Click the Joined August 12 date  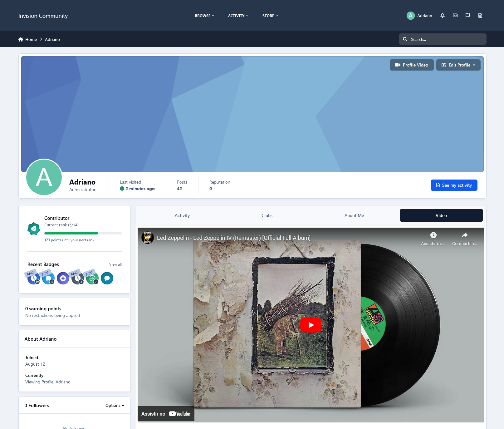tap(35, 364)
